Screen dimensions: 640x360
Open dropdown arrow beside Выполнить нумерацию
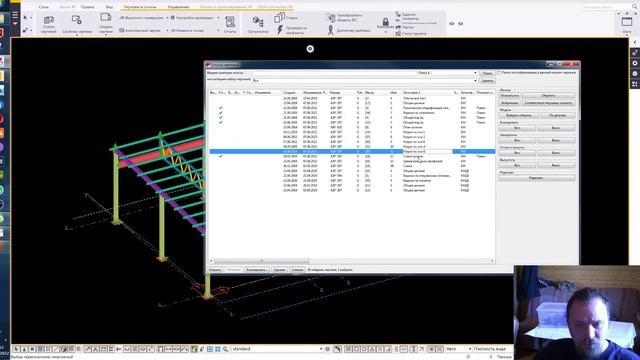[167, 18]
